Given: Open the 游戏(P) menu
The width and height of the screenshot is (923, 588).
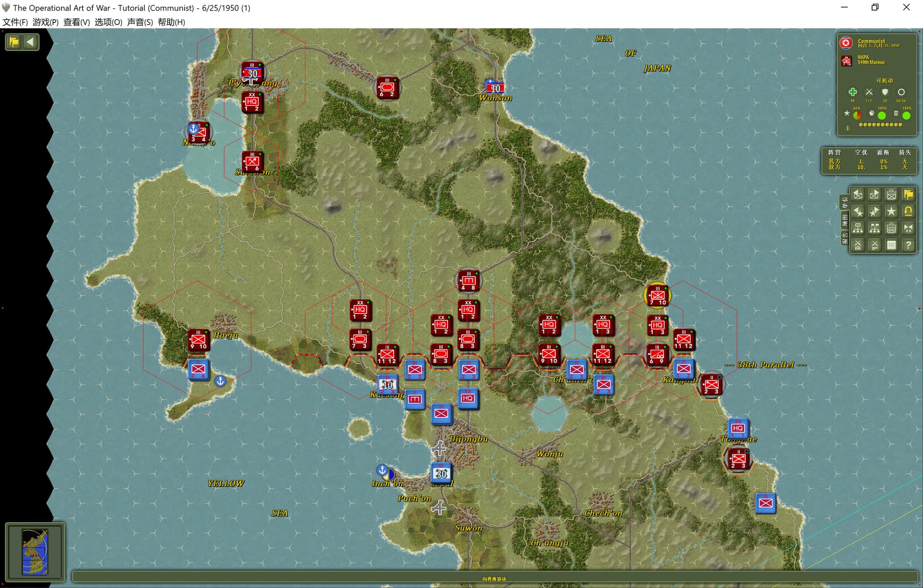Looking at the screenshot, I should (x=46, y=22).
